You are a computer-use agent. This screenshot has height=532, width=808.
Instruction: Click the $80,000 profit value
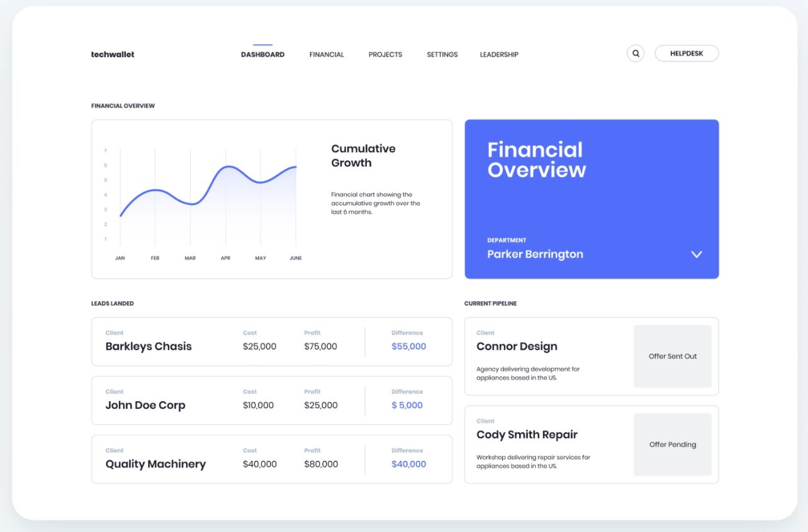click(x=321, y=464)
